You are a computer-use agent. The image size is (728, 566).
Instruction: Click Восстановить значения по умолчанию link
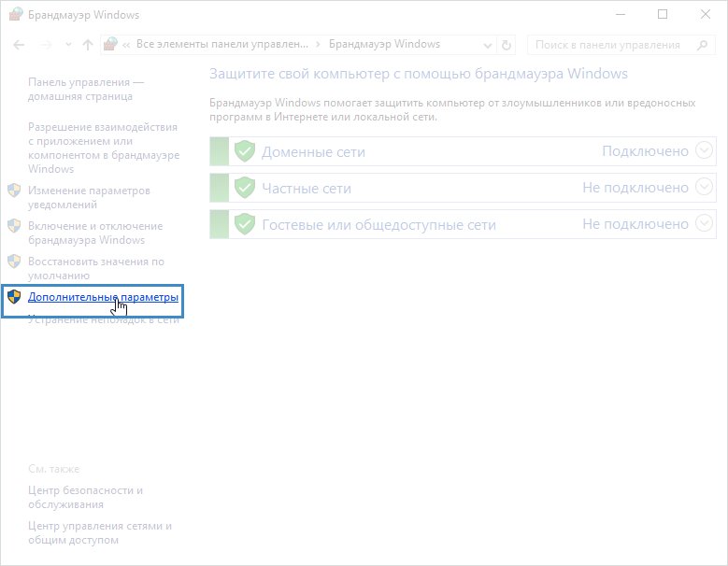click(x=95, y=268)
